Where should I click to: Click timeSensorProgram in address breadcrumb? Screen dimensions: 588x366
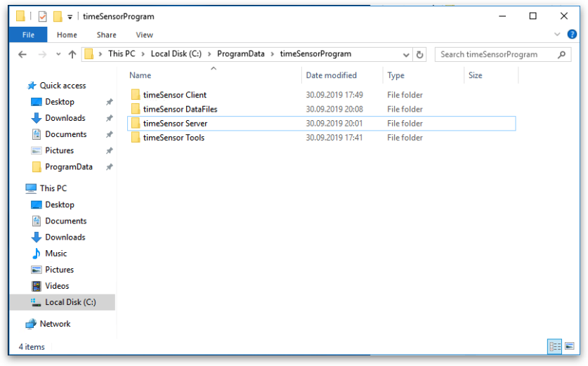coord(315,53)
